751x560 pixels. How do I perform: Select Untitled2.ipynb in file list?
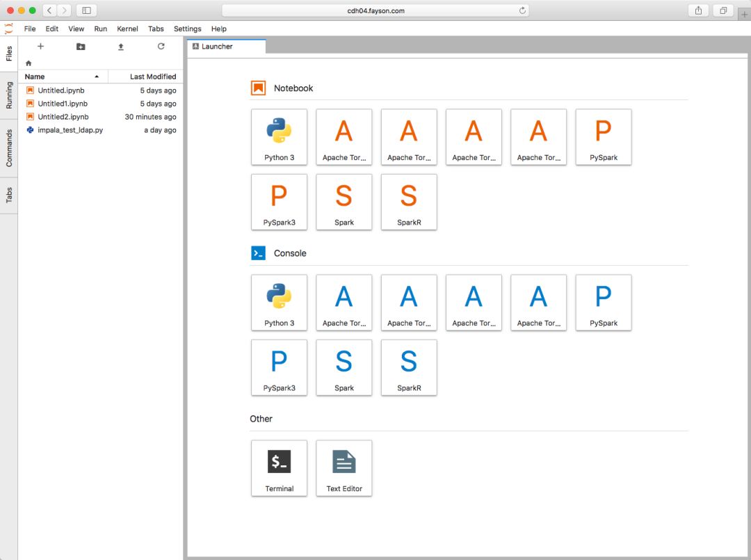[x=101, y=116]
